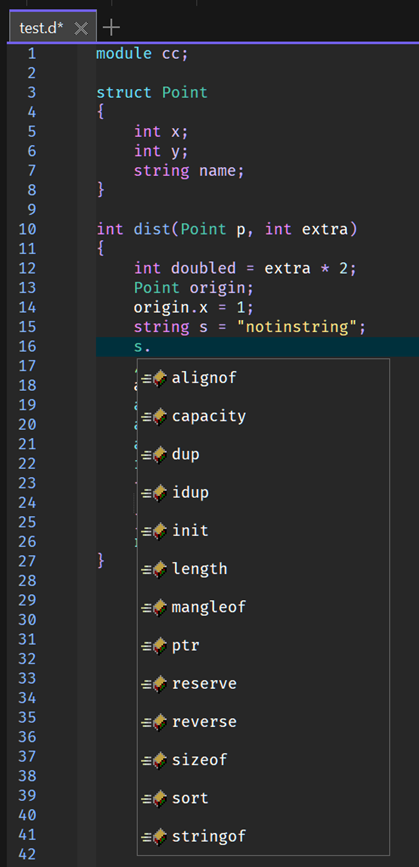Click the icon beside alignof suggestion
The height and width of the screenshot is (867, 419).
click(154, 378)
